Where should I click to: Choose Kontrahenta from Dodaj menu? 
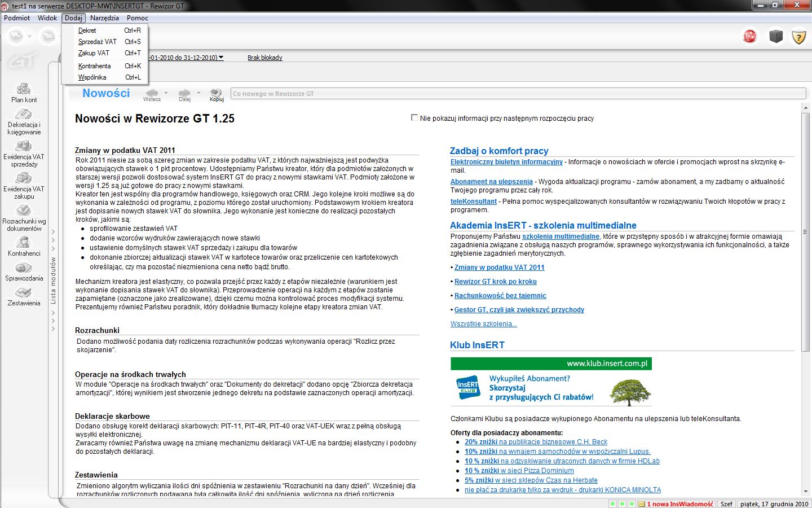pos(105,66)
